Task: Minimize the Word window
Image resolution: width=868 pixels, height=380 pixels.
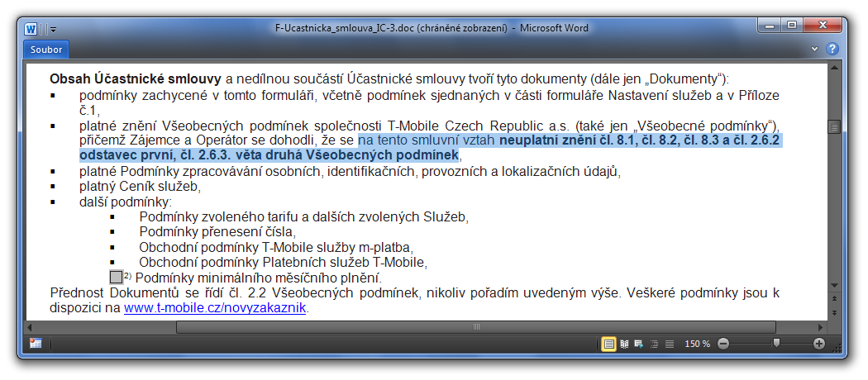Action: point(770,25)
